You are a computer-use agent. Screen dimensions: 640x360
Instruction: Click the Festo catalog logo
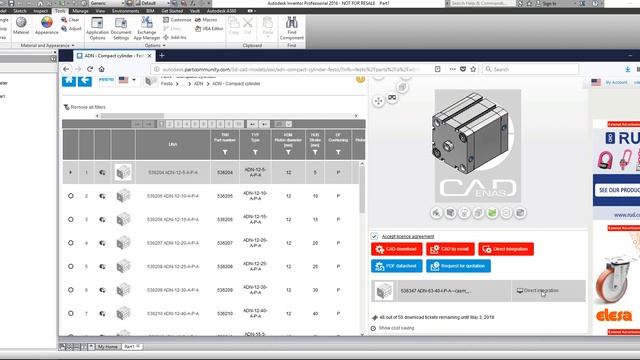pos(106,80)
